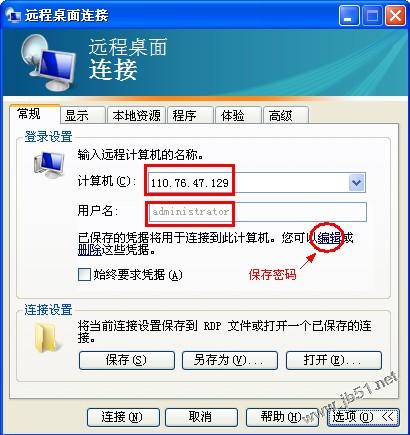Select the 程序 tab
410x435 pixels.
tap(190, 115)
